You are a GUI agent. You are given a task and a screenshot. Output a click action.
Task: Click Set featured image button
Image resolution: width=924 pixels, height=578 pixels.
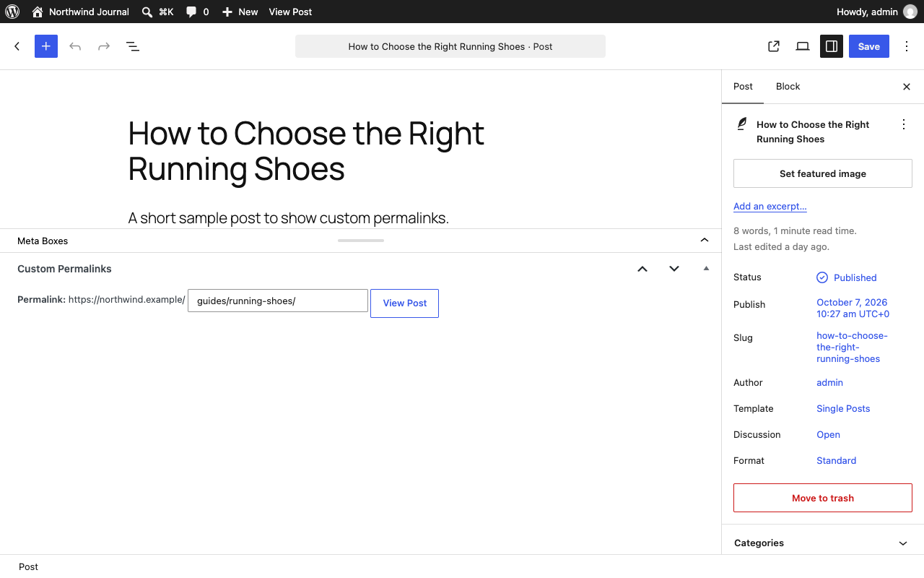823,173
